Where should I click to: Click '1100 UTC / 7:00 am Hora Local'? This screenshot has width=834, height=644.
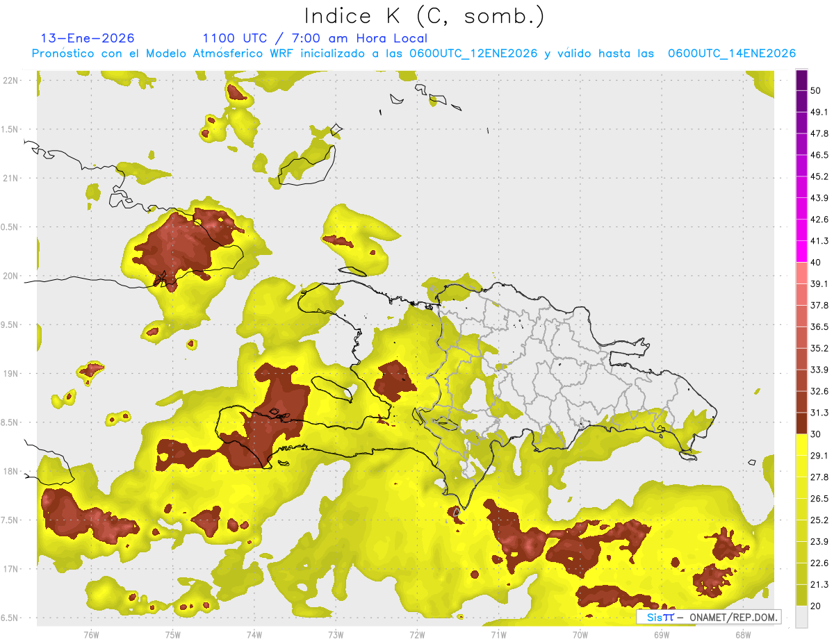315,38
